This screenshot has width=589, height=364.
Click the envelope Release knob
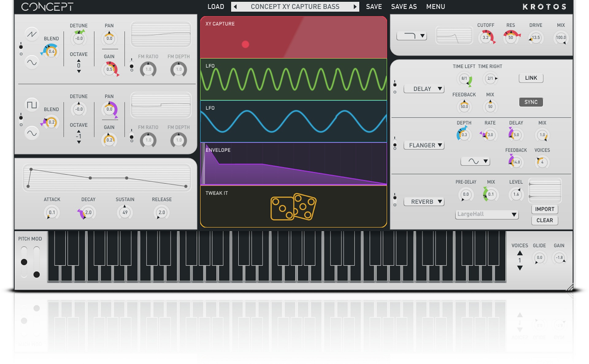click(x=162, y=213)
